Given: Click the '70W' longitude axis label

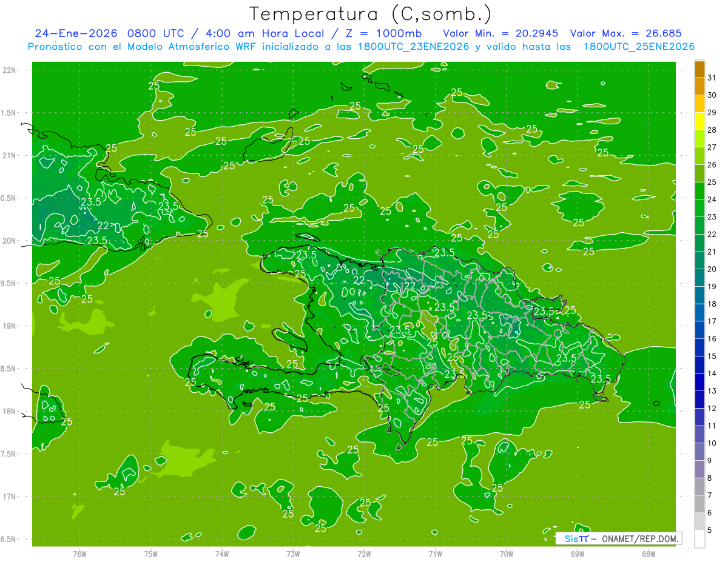Looking at the screenshot, I should pos(506,554).
